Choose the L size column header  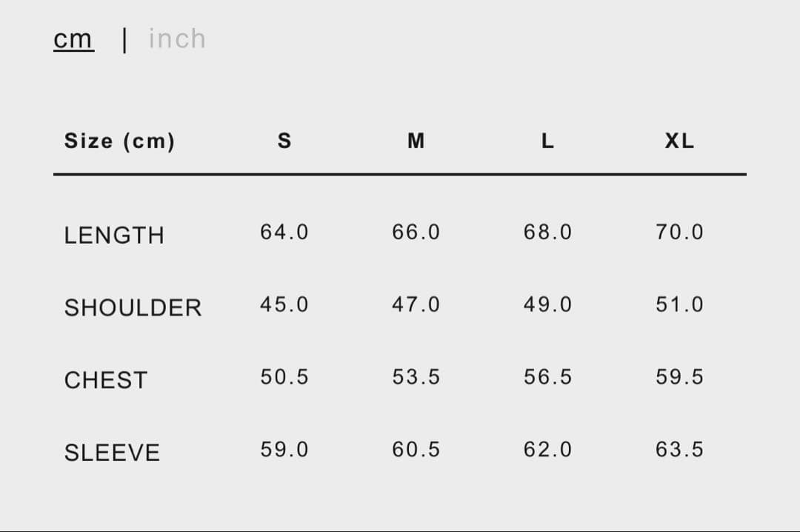click(547, 141)
